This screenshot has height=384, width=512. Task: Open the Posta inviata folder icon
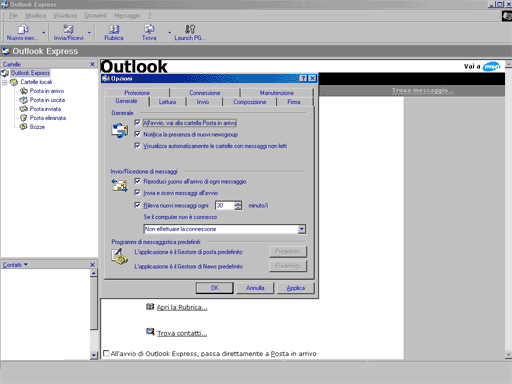[24, 109]
